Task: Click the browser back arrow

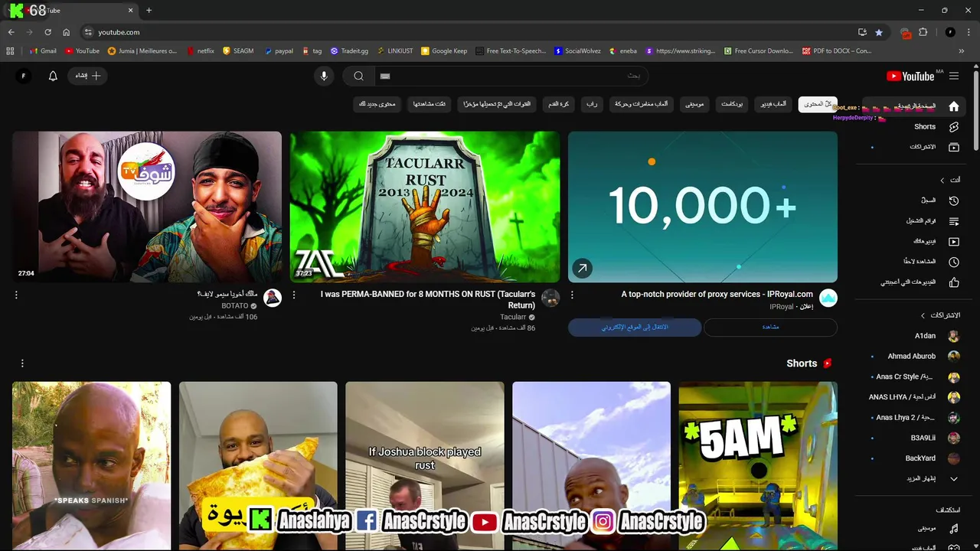Action: [x=11, y=32]
